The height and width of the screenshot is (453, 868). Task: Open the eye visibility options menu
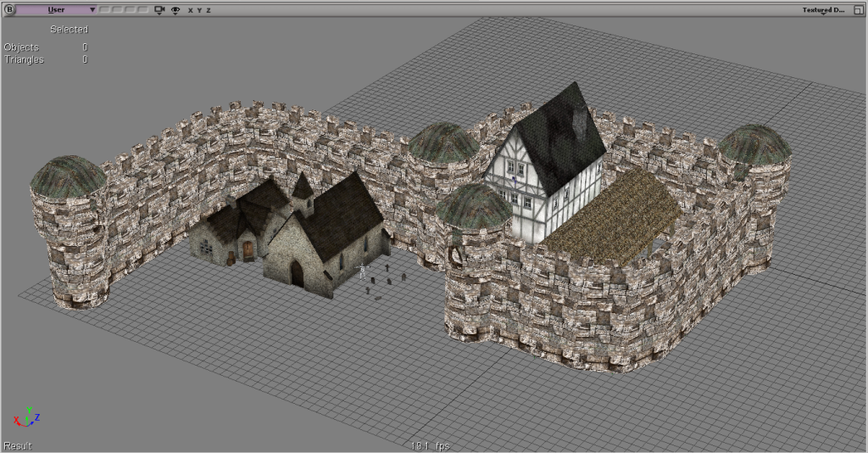tap(175, 10)
